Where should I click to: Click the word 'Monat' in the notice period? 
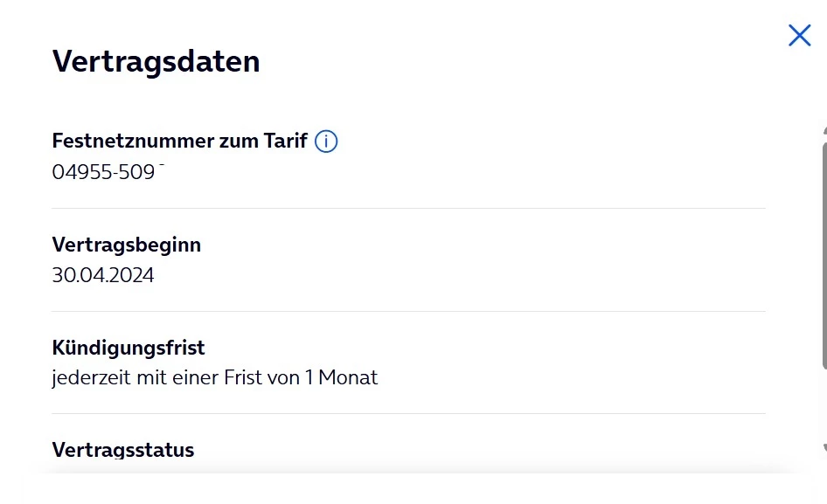(348, 378)
